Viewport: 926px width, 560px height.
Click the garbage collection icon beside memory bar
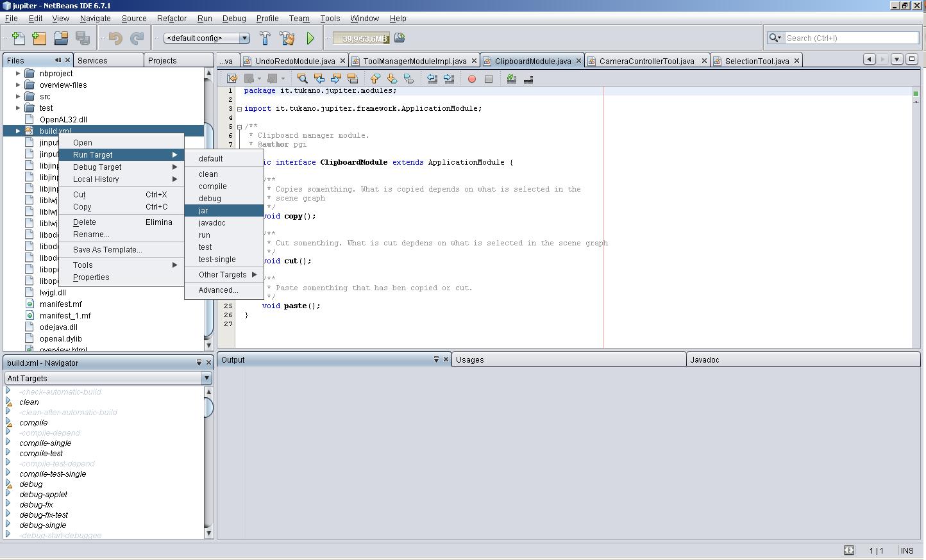(400, 38)
